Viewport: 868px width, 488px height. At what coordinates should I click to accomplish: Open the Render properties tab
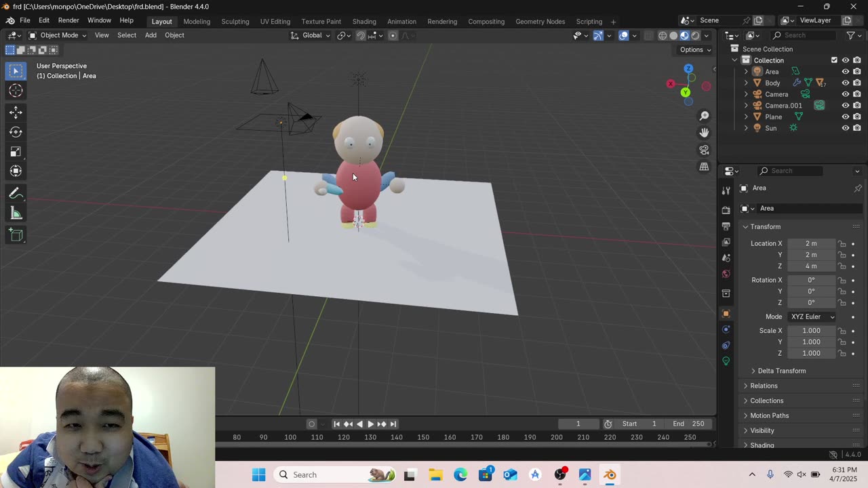pyautogui.click(x=726, y=210)
